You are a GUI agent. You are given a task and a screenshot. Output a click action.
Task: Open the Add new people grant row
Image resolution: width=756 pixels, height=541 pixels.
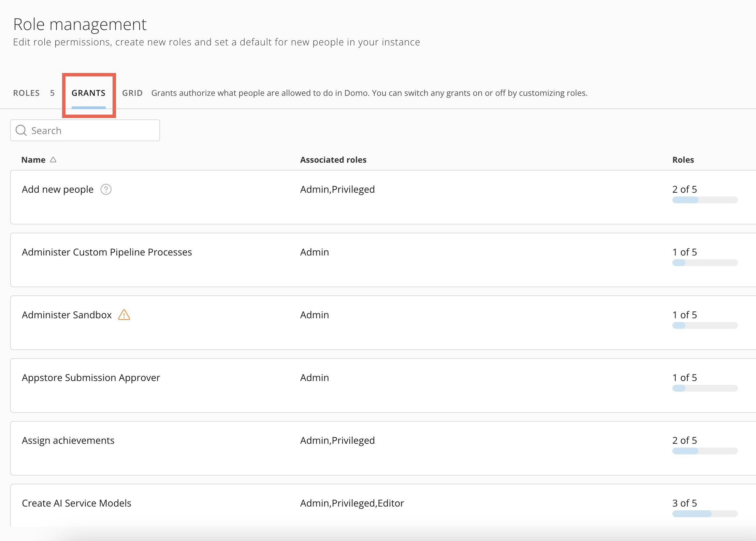[x=58, y=189]
